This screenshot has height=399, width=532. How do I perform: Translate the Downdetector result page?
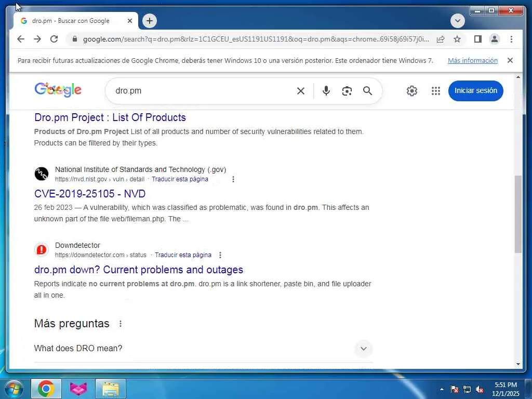click(x=183, y=255)
